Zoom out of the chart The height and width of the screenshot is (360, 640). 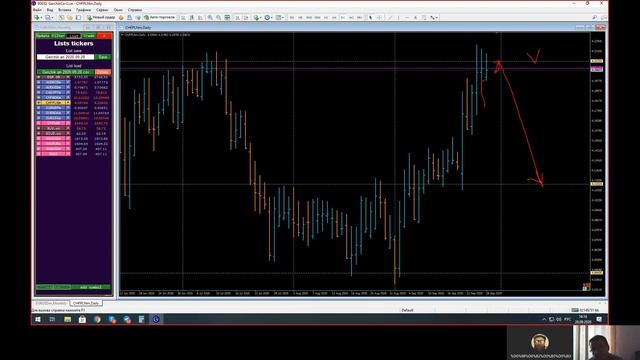point(219,18)
